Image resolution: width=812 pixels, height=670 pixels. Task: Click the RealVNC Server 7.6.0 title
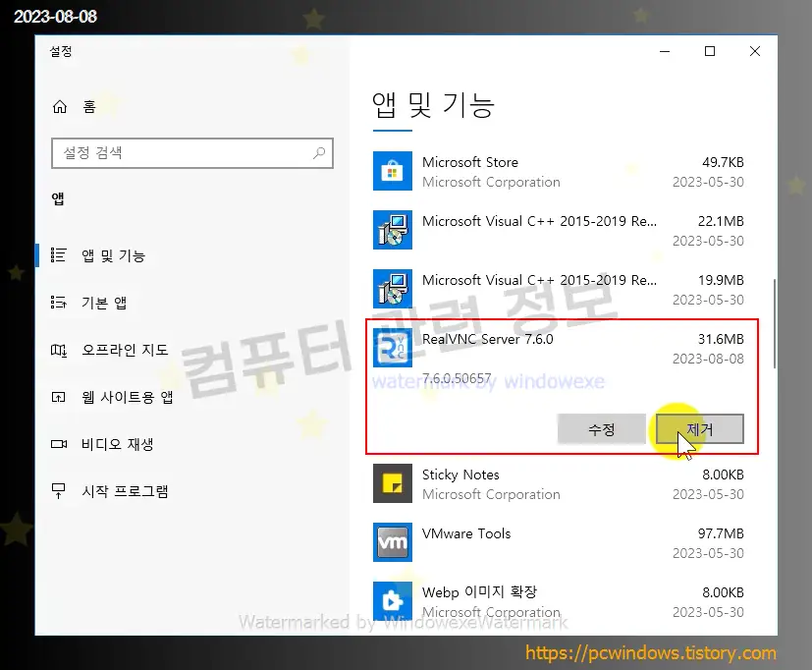487,339
